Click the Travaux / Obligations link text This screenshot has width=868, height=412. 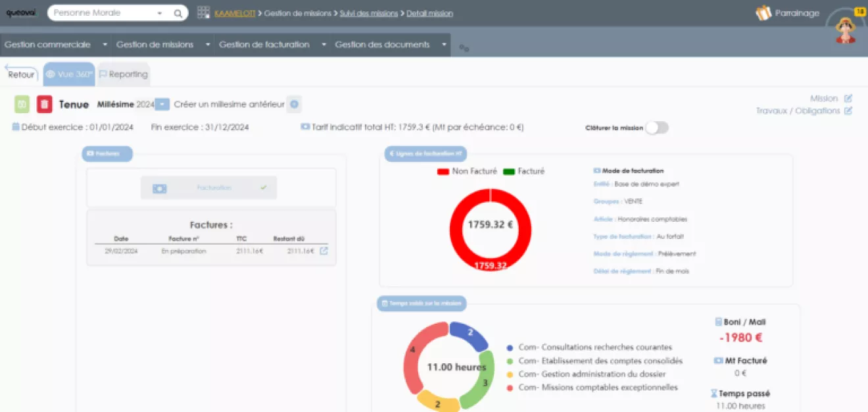point(798,111)
